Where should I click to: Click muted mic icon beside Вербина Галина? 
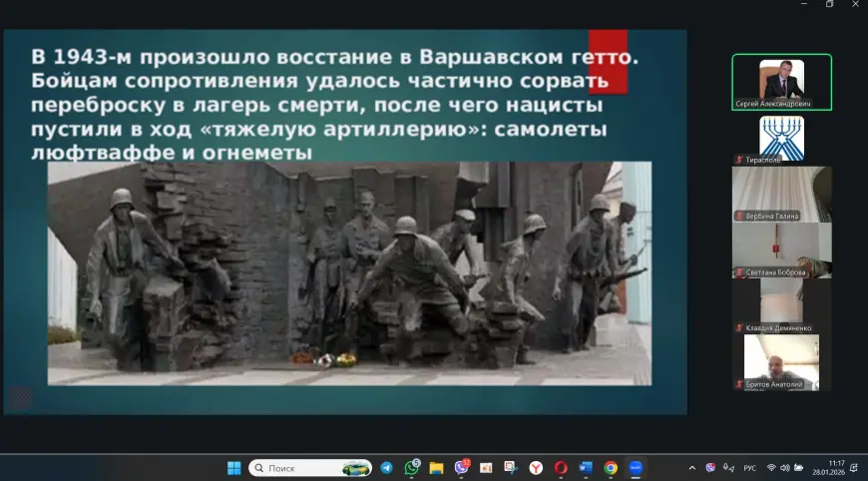coord(739,216)
